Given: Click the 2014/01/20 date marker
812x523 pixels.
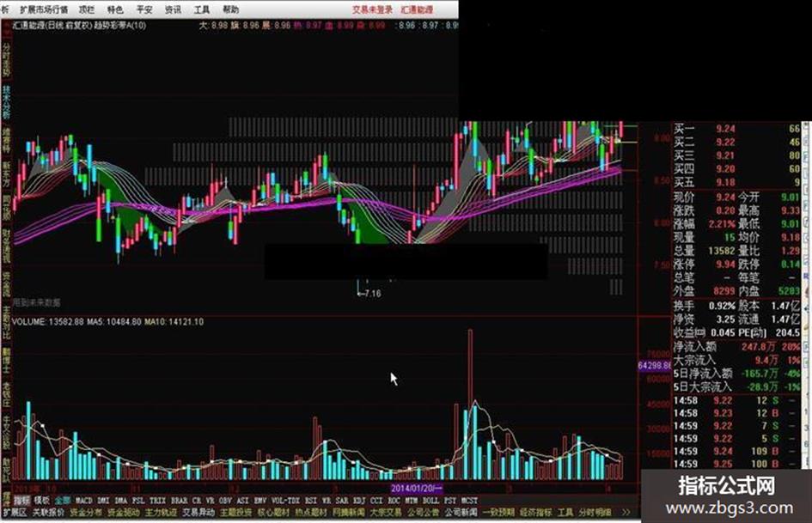Looking at the screenshot, I should (417, 489).
